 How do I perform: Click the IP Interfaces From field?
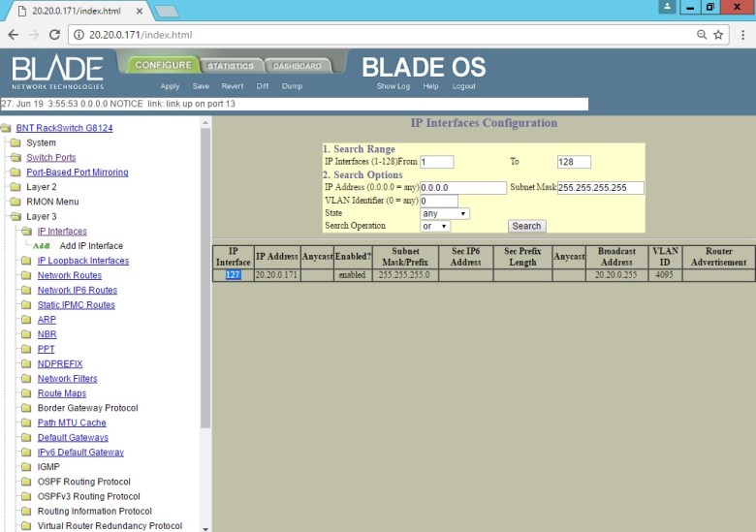(x=437, y=162)
